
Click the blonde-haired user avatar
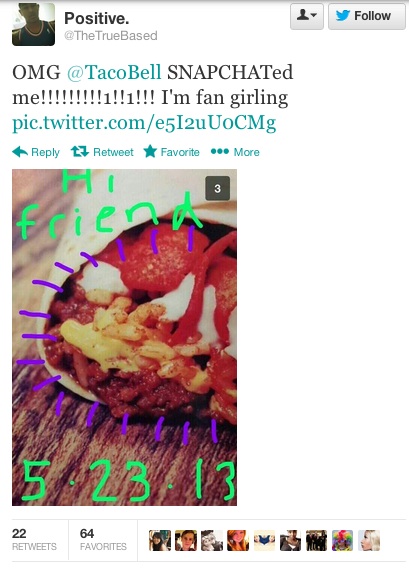coord(369,540)
